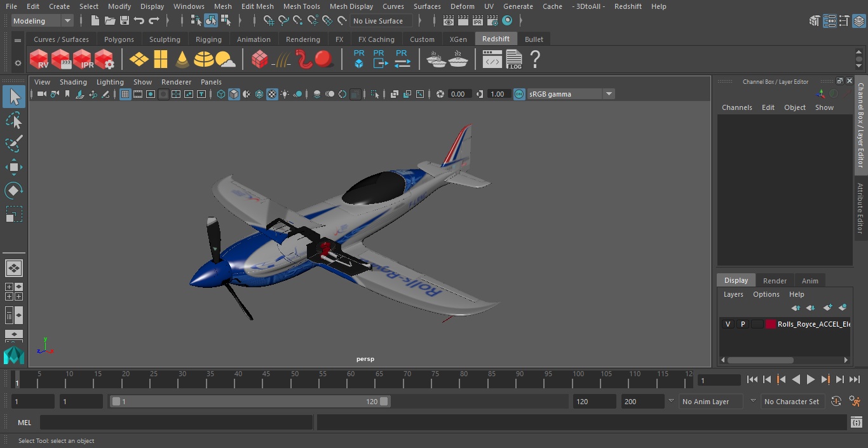Activate the Scale tool
This screenshot has height=448, width=868.
coord(14,214)
